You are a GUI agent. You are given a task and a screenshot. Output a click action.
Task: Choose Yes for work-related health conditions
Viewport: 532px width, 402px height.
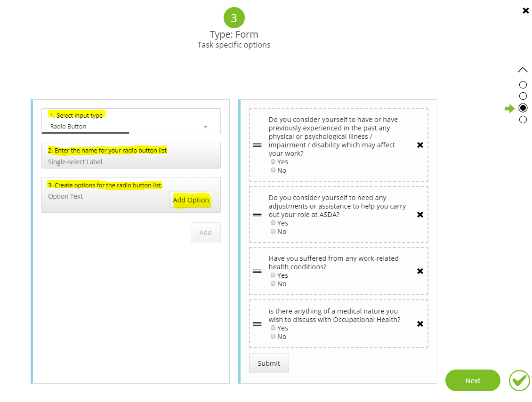tap(273, 275)
